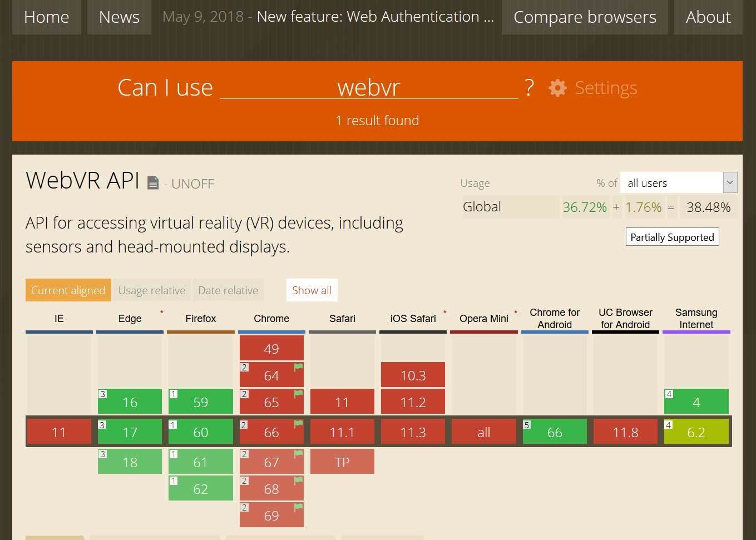Select the Current aligned tab

point(68,290)
